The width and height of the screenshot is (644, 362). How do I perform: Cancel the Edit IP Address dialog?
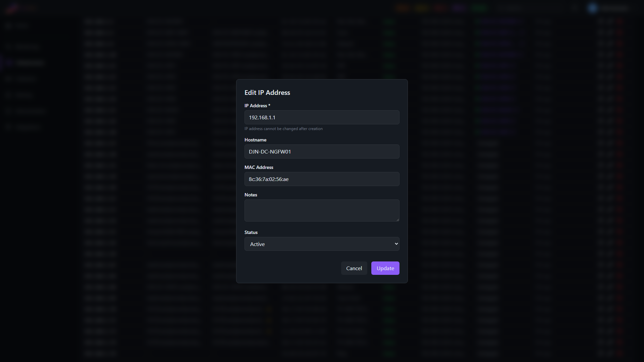[354, 268]
